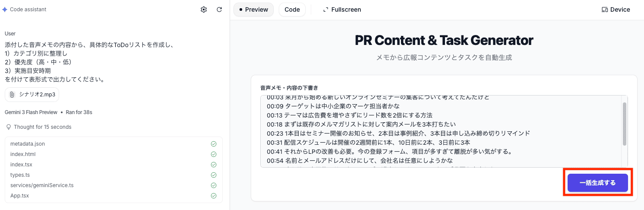Click the green checkmark next to metadata.json
The height and width of the screenshot is (210, 644).
[214, 144]
